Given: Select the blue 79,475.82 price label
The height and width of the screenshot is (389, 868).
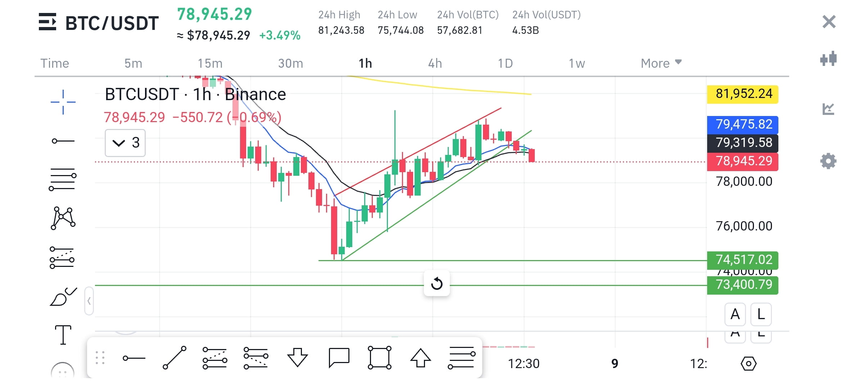Looking at the screenshot, I should [743, 125].
